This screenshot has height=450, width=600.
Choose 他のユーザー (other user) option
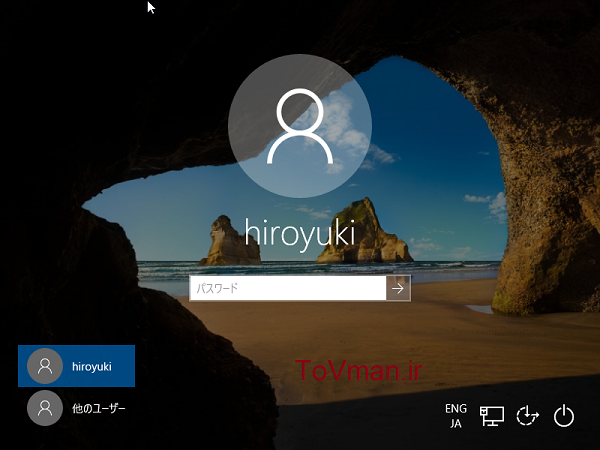[x=77, y=408]
